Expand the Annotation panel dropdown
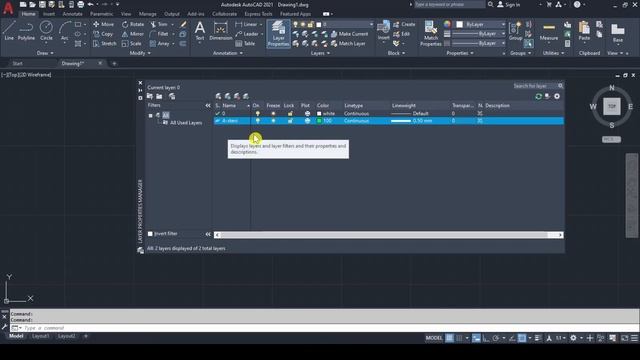Image resolution: width=640 pixels, height=360 pixels. click(227, 53)
